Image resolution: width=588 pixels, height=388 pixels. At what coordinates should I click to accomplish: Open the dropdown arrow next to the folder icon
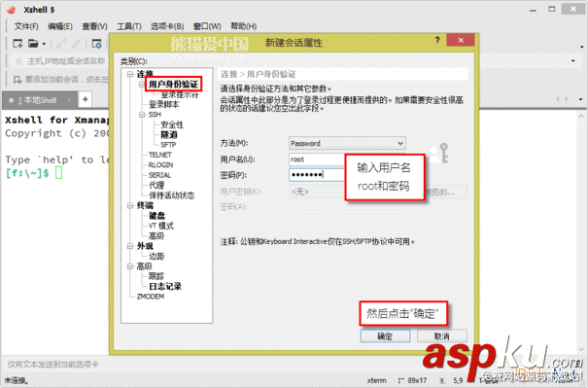44,44
